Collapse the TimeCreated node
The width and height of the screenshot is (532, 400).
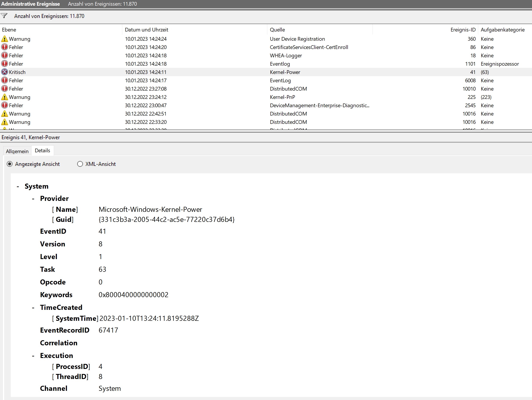pos(33,308)
